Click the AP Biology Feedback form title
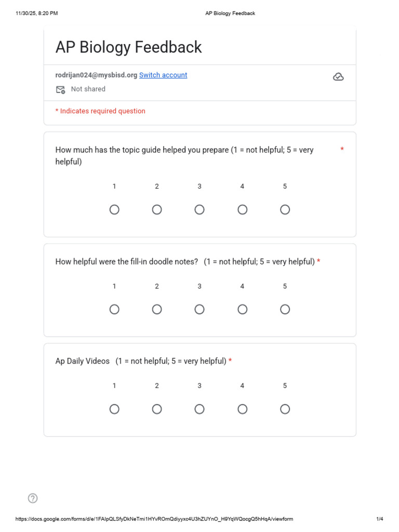 click(128, 47)
